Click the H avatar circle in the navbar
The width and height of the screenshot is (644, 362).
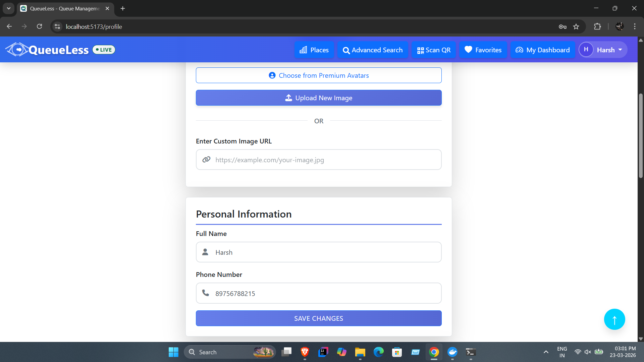(x=586, y=50)
